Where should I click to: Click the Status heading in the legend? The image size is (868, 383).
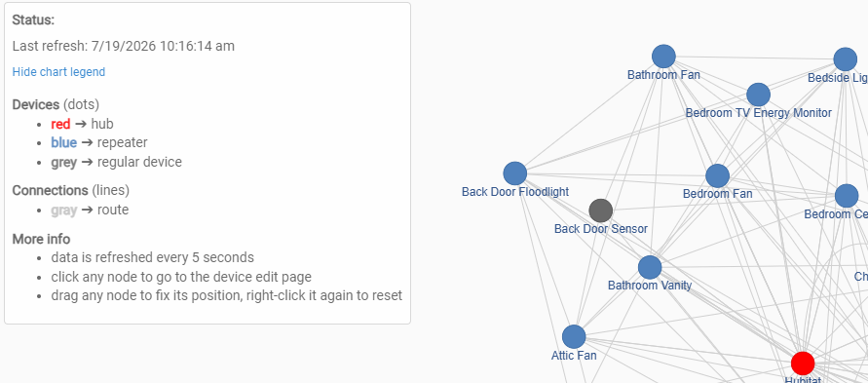tap(33, 20)
